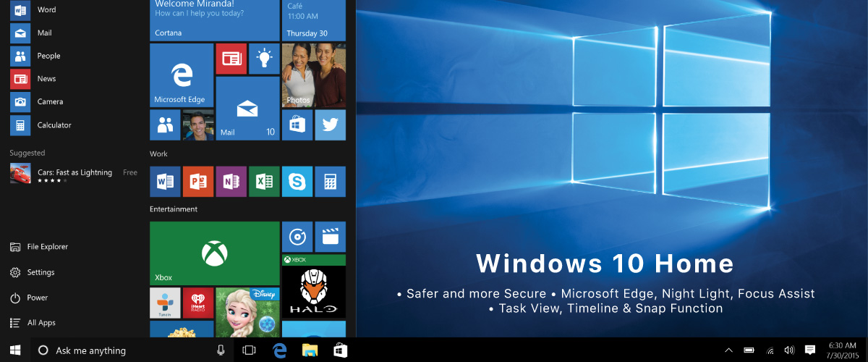Click the Windows Start button
The image size is (868, 362).
coord(15,350)
